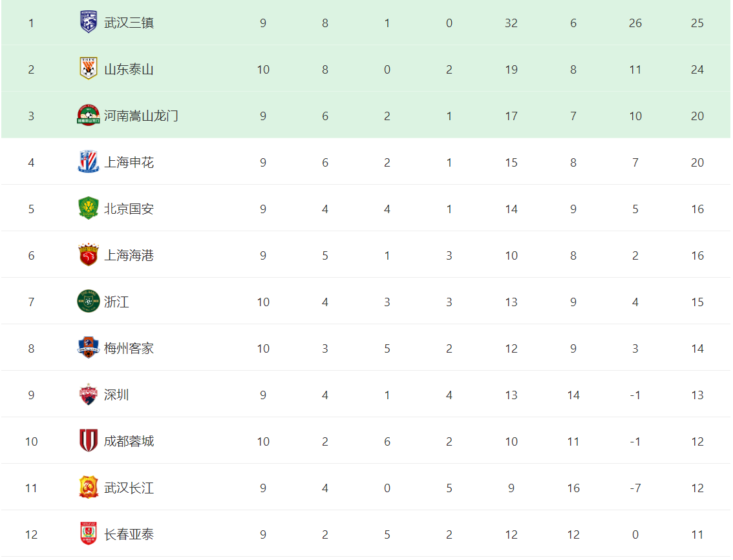Click the Shanghai Port (上海海港) red crest
The image size is (733, 560).
88,255
